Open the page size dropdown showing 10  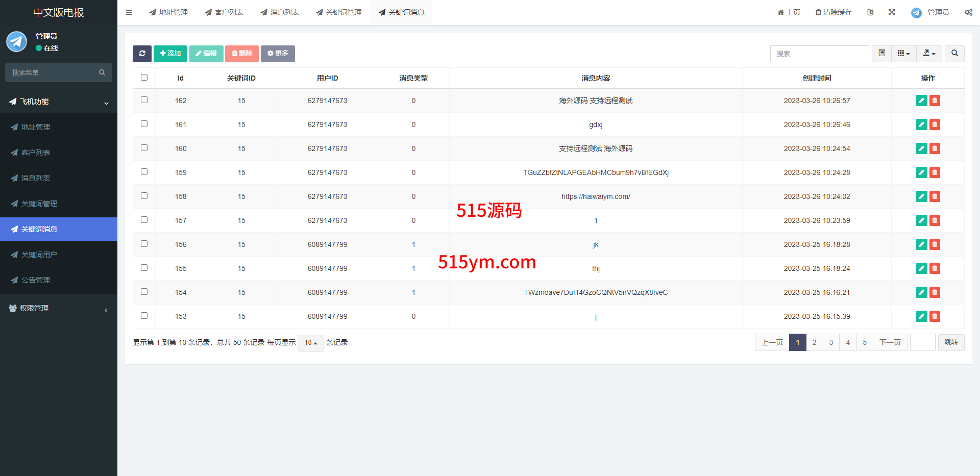310,343
